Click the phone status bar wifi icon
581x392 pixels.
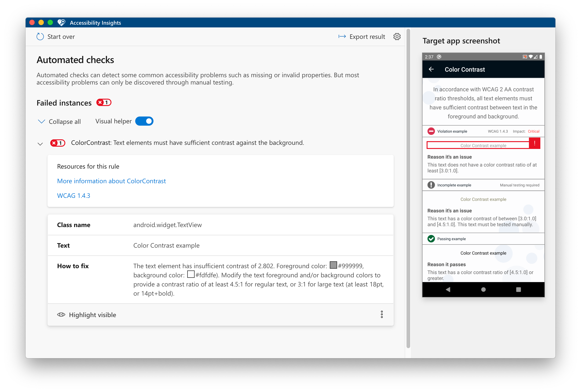point(530,57)
